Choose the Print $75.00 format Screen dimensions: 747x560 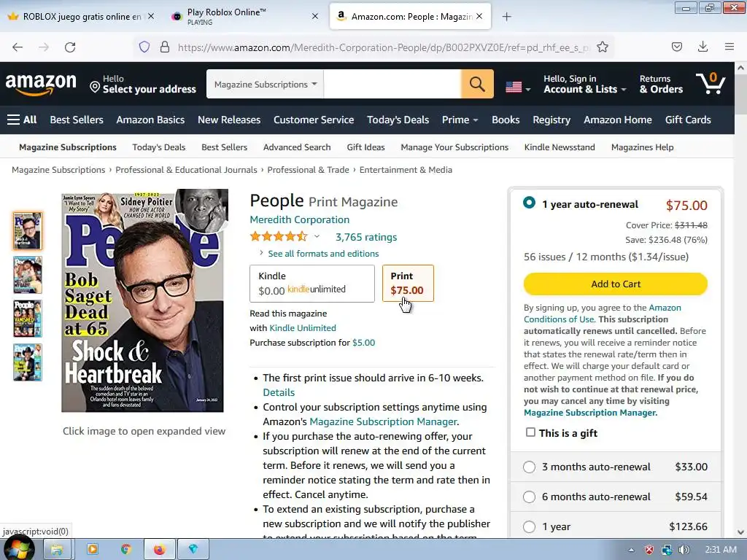tap(408, 284)
